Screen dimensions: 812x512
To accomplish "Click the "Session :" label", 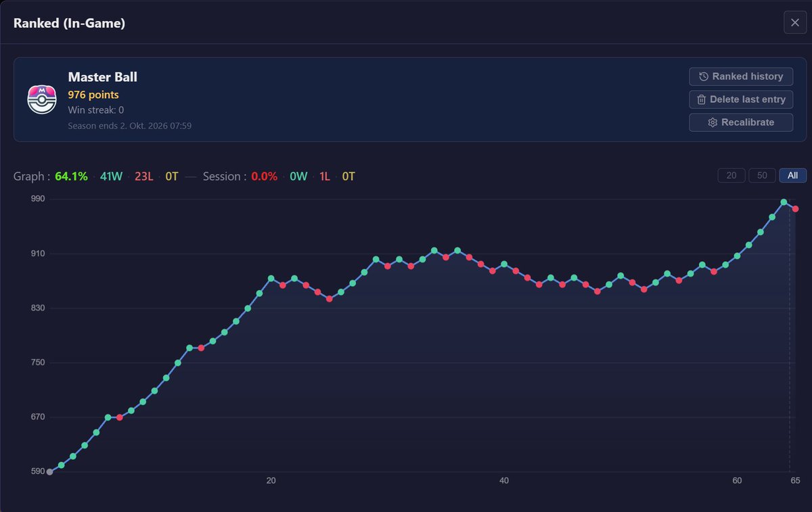I will point(224,177).
